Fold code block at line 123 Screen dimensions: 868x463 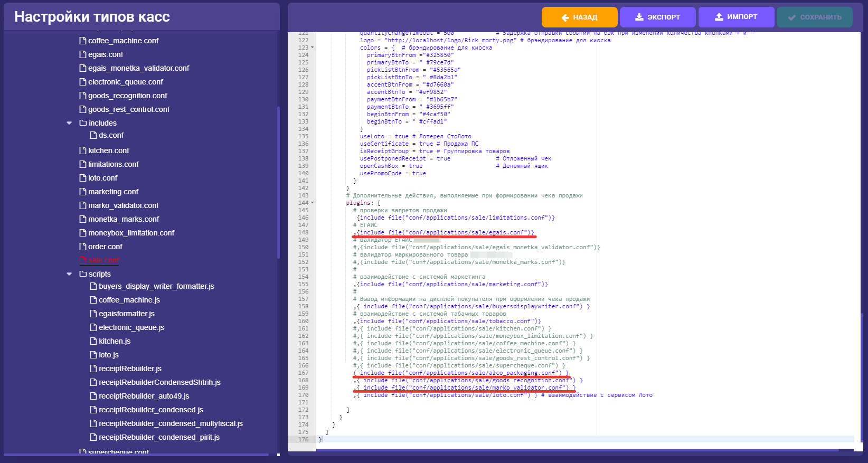[312, 48]
